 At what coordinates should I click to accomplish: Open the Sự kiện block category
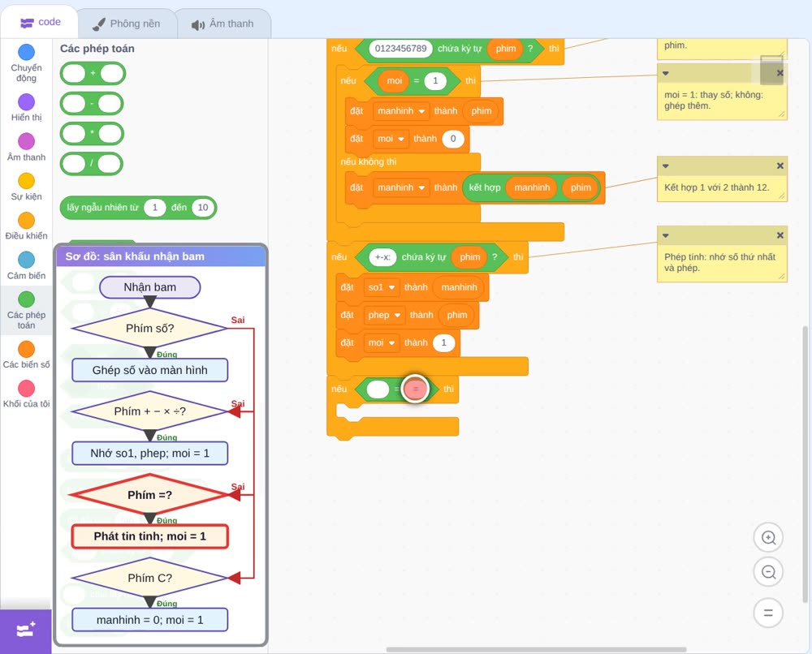click(x=27, y=187)
